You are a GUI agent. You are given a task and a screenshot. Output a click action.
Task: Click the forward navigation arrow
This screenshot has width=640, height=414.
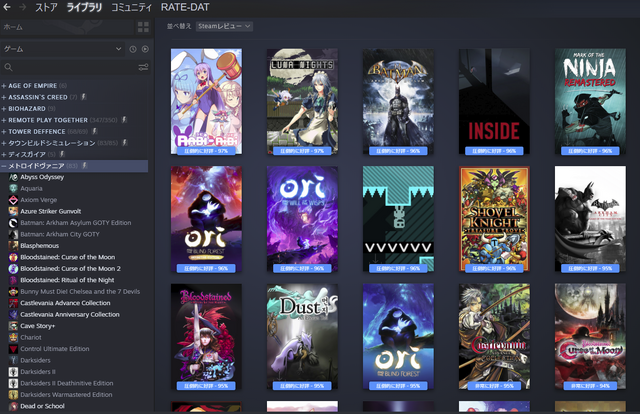(x=22, y=8)
